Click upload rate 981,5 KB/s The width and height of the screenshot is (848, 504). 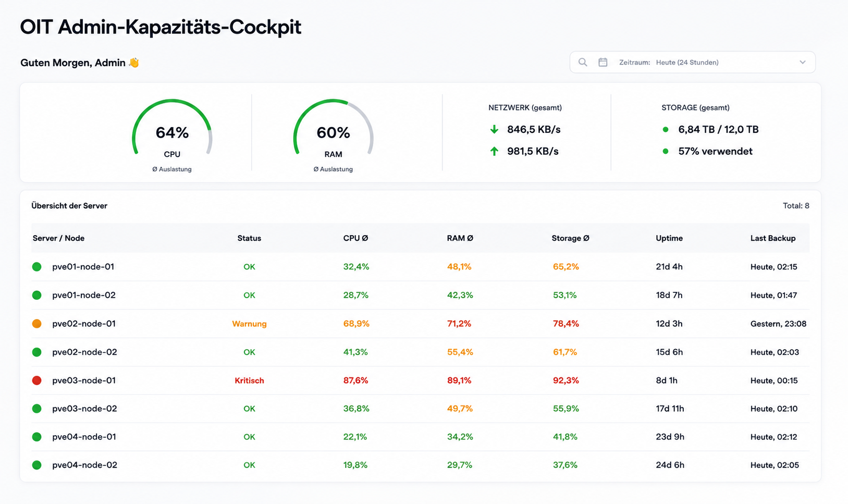click(x=533, y=151)
